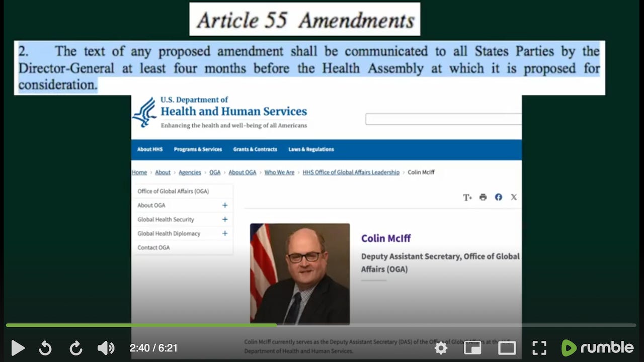
Task: Switch to theater mode view
Action: point(507,347)
